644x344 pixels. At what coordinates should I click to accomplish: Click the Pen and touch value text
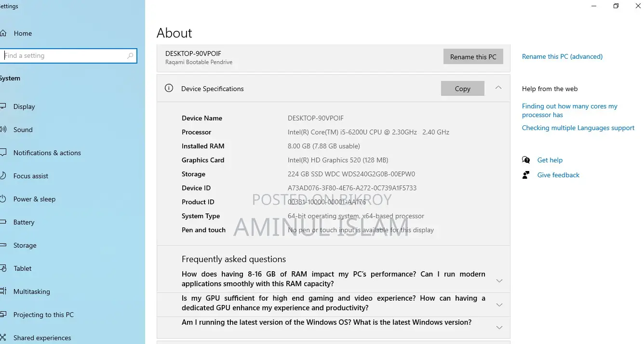coord(361,230)
